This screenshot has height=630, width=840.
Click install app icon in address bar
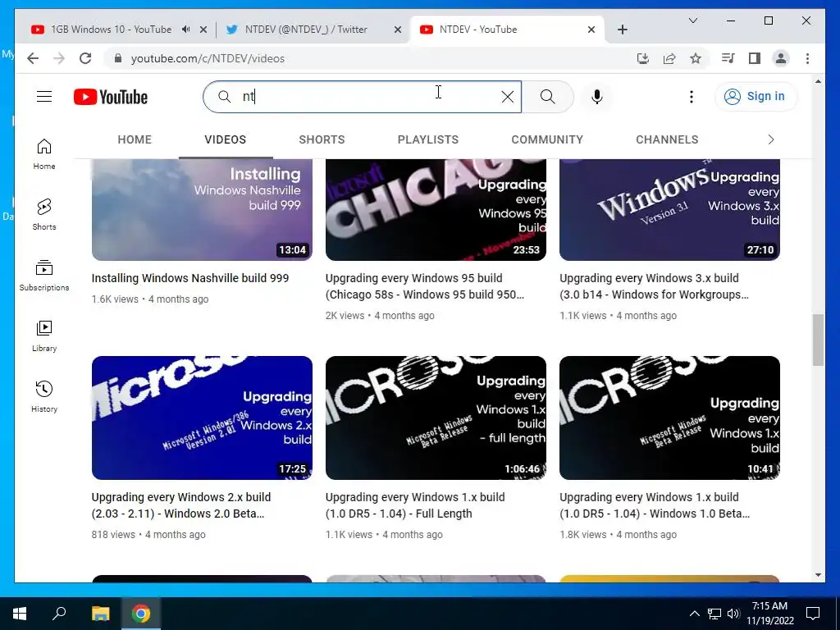(x=643, y=58)
